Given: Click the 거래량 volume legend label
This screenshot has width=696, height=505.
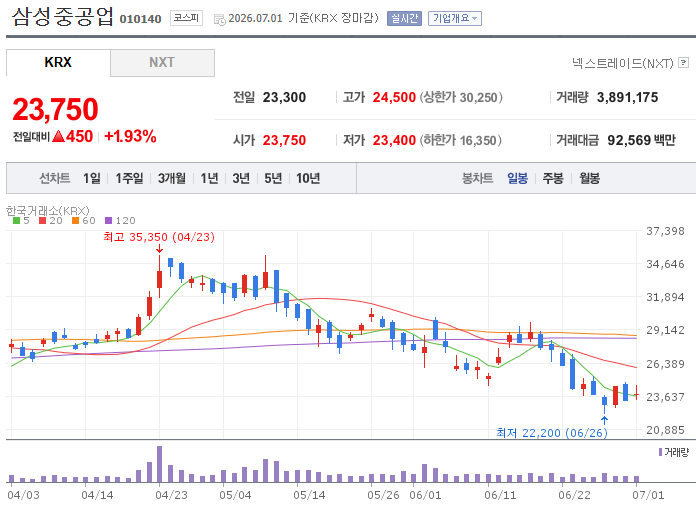Looking at the screenshot, I should pyautogui.click(x=676, y=452).
